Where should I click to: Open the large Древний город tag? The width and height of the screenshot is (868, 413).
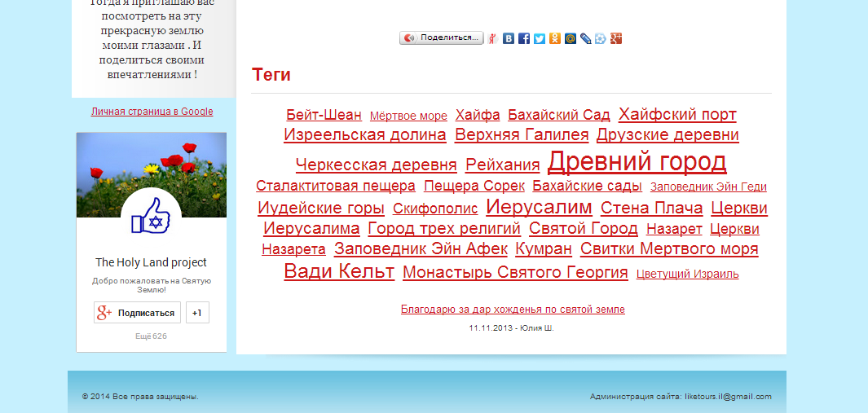637,161
